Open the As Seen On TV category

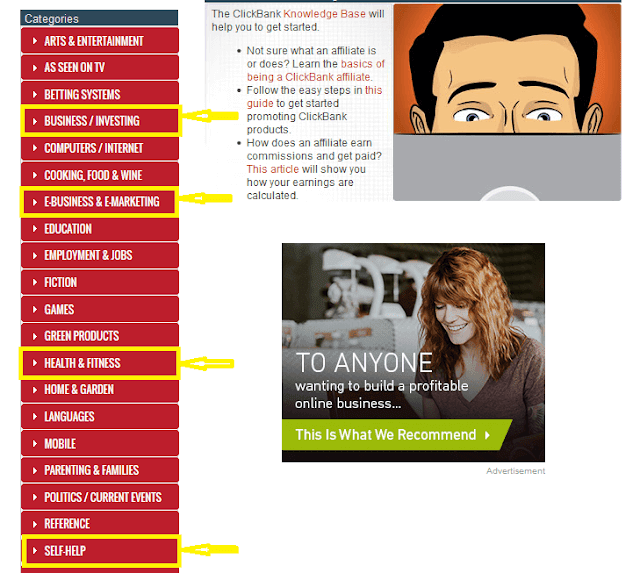100,67
